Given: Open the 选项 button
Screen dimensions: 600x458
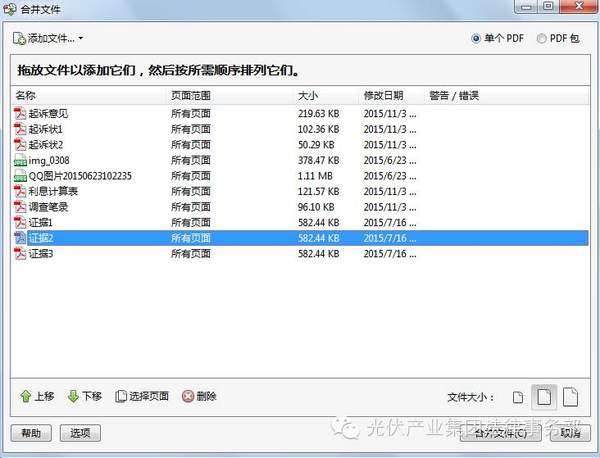Looking at the screenshot, I should [80, 433].
